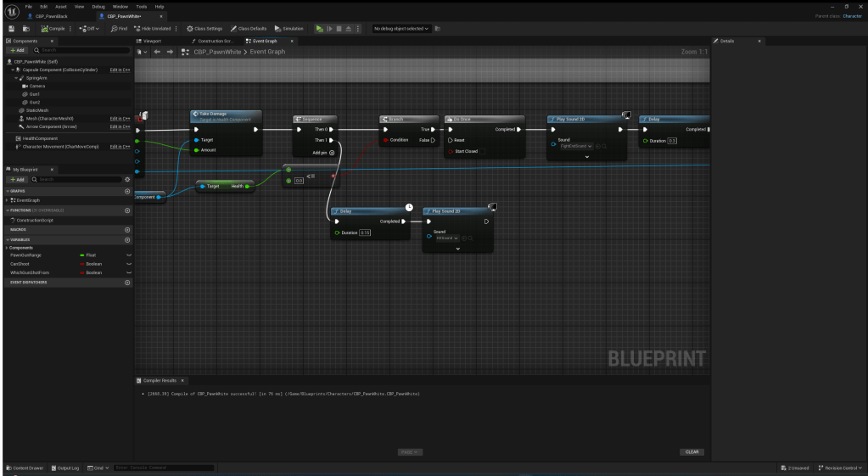868x476 pixels.
Task: Collapse the SpringArm component tree
Action: click(16, 77)
